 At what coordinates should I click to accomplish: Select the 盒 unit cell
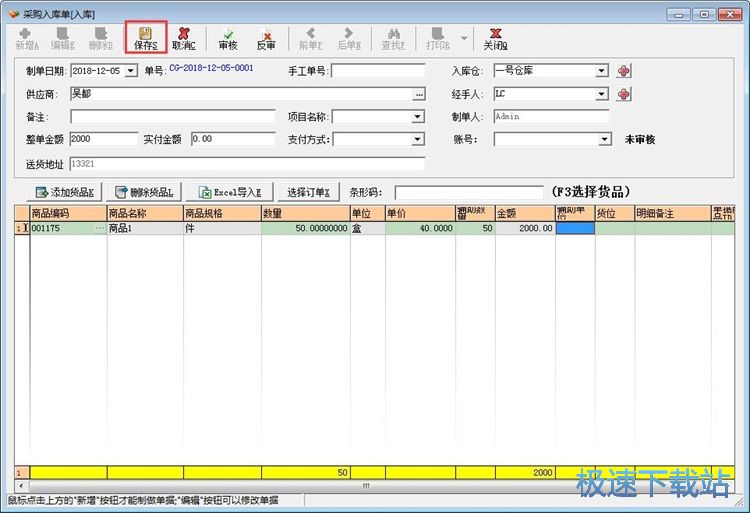click(x=367, y=229)
